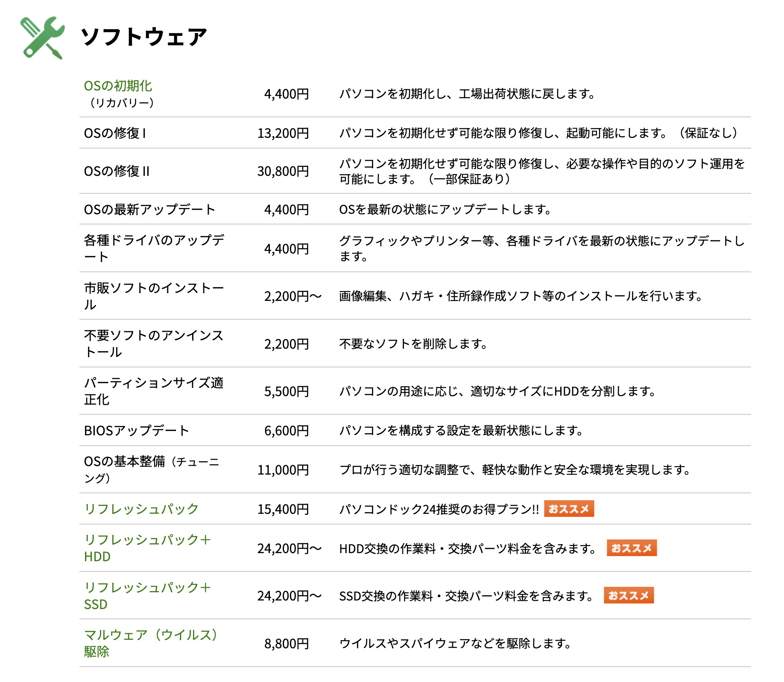Click the green wrench and screwdriver icon

point(43,38)
